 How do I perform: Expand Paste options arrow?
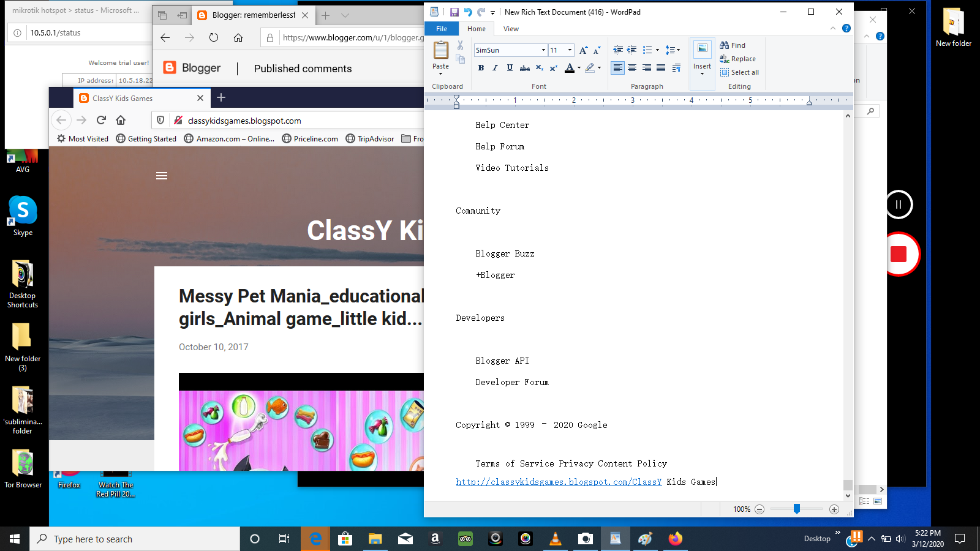(x=440, y=73)
